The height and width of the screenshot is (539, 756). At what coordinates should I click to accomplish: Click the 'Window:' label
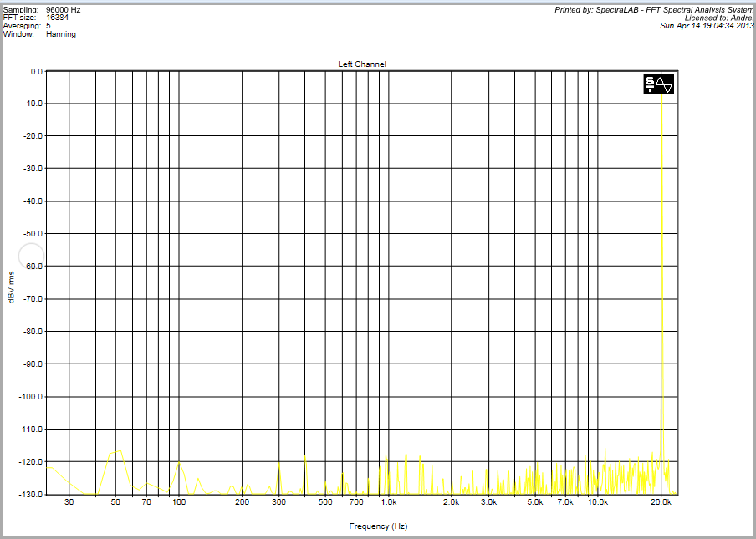point(18,34)
